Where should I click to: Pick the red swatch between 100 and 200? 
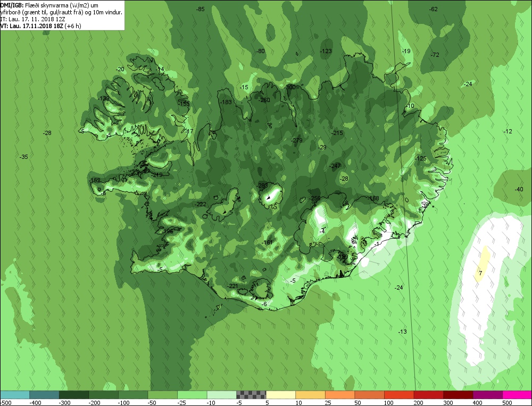[399, 395]
